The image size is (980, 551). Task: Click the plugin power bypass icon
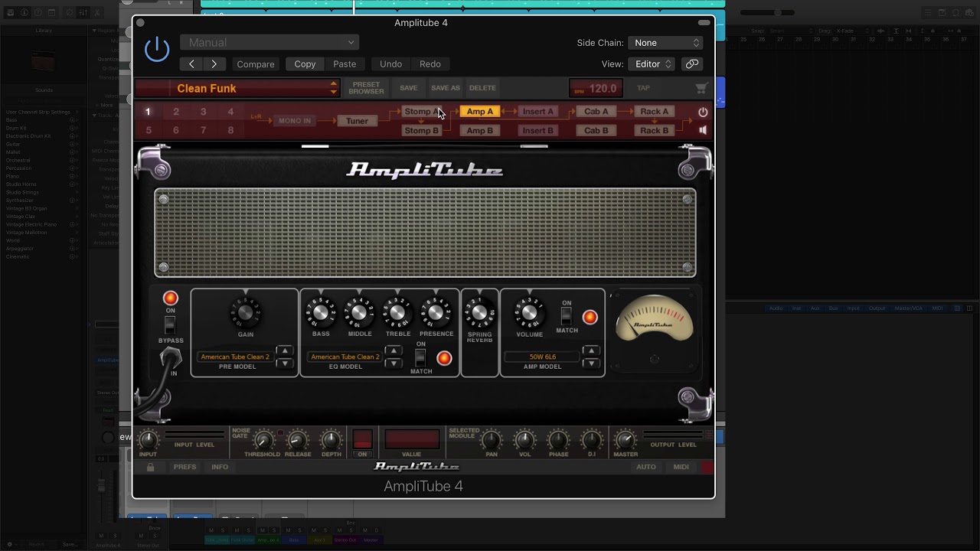157,50
